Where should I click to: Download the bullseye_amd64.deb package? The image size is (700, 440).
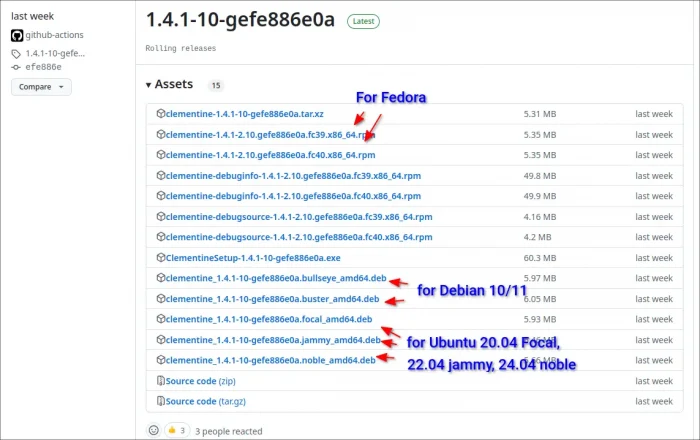pos(276,278)
